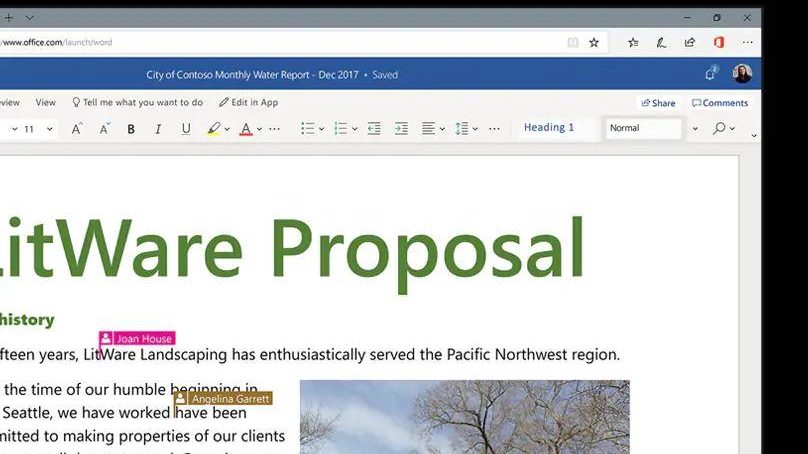
Task: Expand the bullets style dropdown arrow
Action: 321,129
